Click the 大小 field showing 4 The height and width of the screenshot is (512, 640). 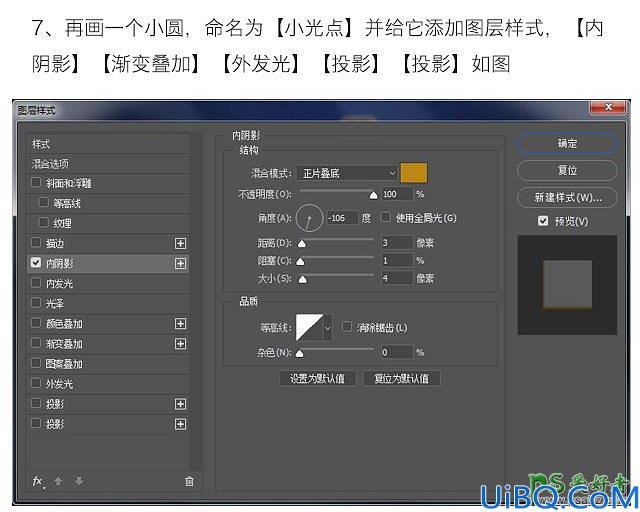point(397,278)
